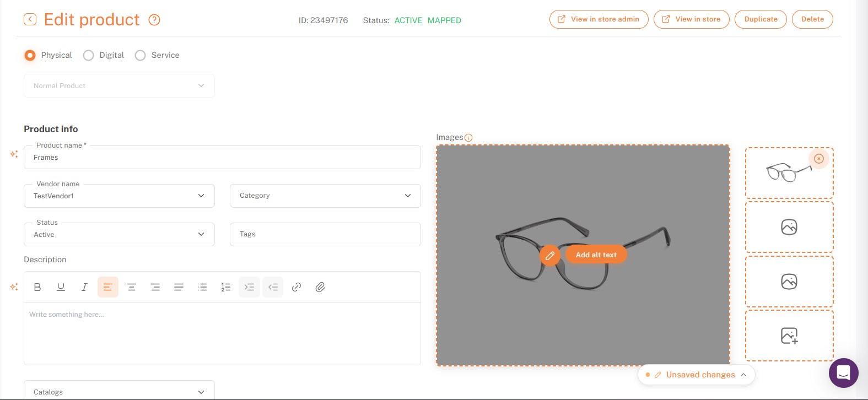
Task: Click the View in store button
Action: point(692,19)
